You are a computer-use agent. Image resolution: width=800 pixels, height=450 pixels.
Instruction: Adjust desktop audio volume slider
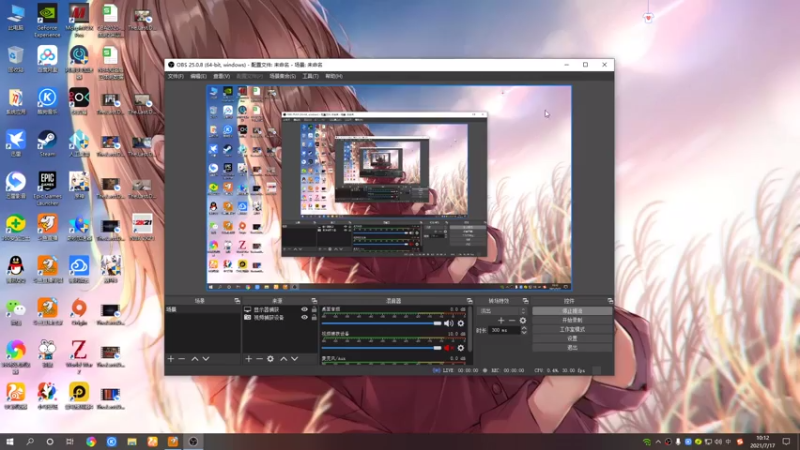coord(381,323)
